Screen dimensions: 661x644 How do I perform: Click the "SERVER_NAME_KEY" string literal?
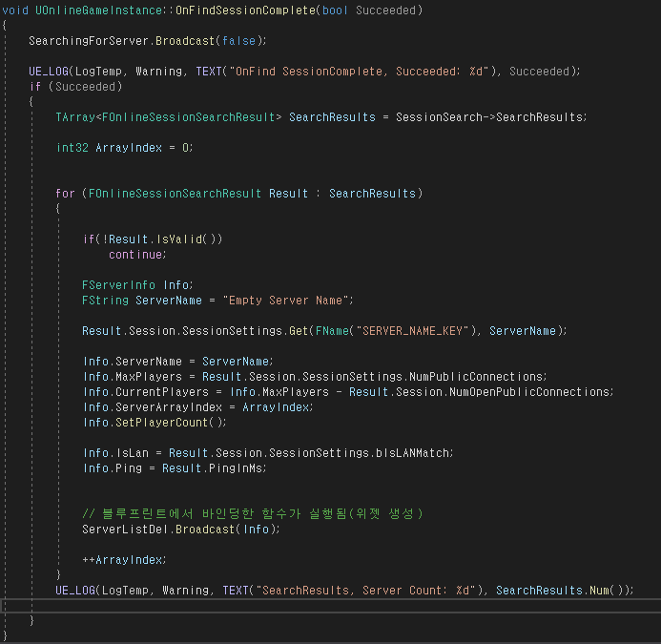coord(412,331)
